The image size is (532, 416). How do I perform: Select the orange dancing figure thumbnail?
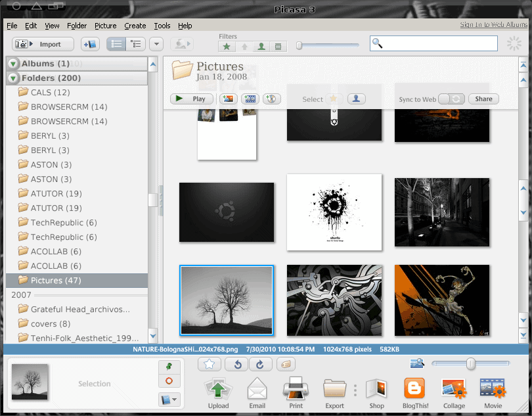pyautogui.click(x=442, y=300)
